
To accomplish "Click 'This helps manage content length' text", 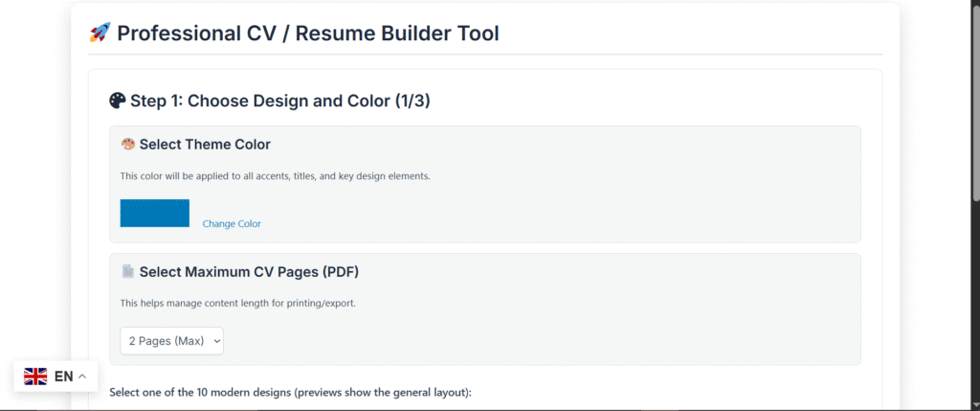I will (x=237, y=304).
